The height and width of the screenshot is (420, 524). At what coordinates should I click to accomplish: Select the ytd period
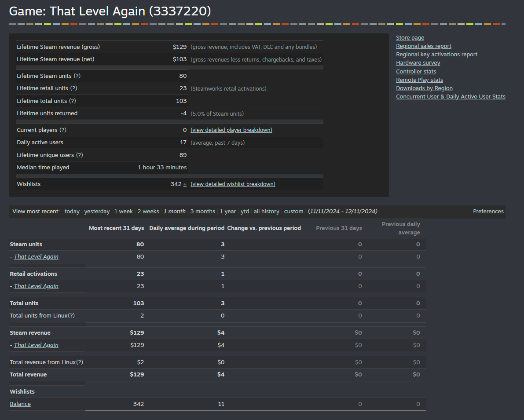[x=245, y=212]
